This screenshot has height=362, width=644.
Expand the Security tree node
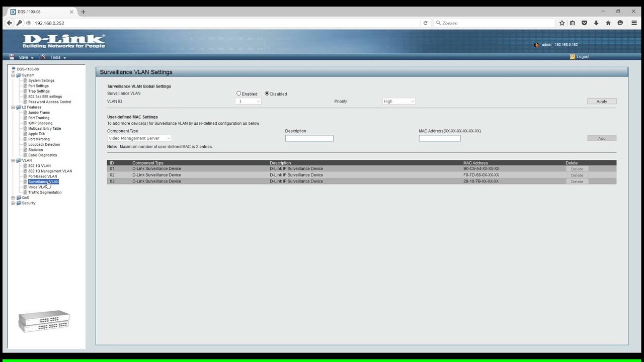pyautogui.click(x=13, y=203)
